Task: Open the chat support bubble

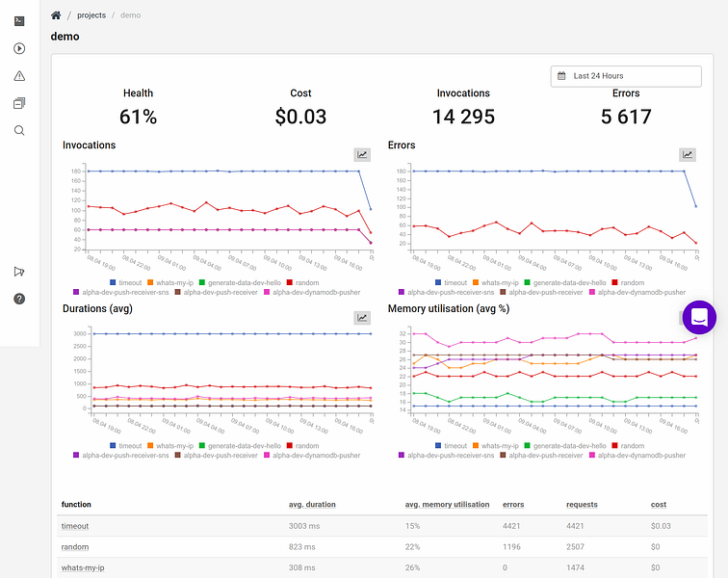Action: tap(699, 317)
